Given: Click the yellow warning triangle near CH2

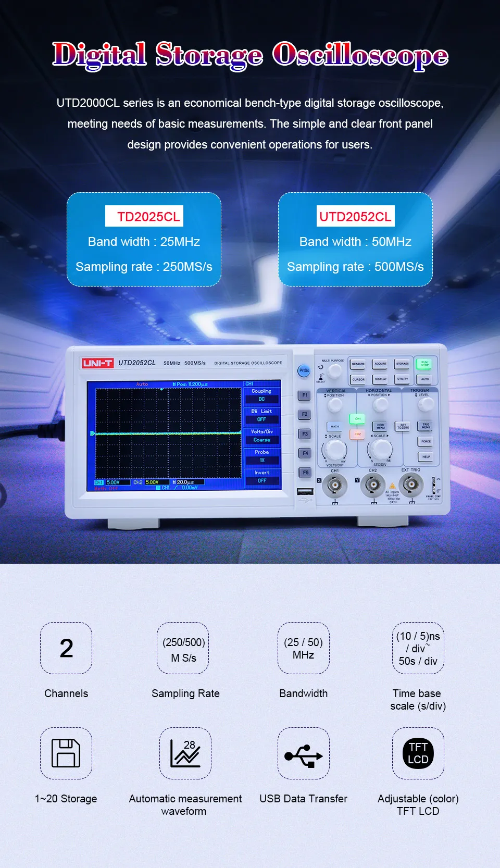Looking at the screenshot, I should coord(392,486).
